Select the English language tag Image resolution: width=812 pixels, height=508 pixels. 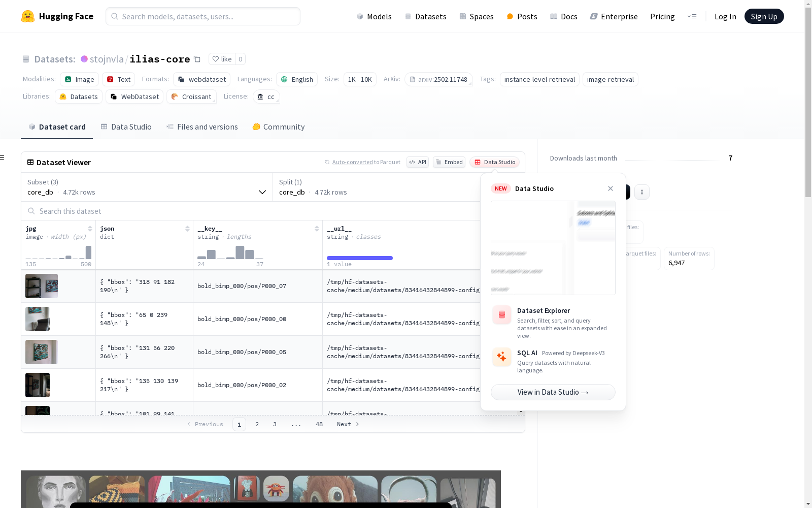[x=297, y=79]
